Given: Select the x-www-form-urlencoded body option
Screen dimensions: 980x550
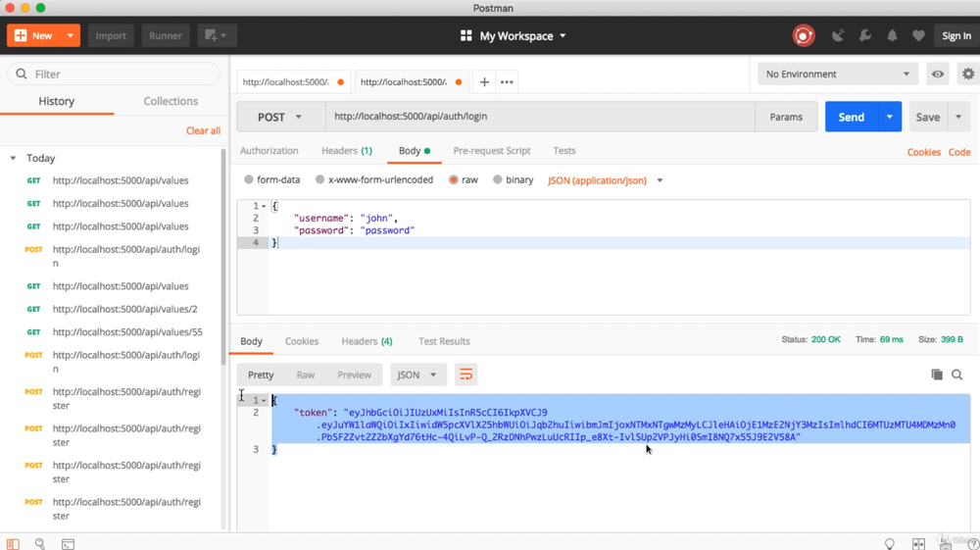Looking at the screenshot, I should (x=320, y=180).
